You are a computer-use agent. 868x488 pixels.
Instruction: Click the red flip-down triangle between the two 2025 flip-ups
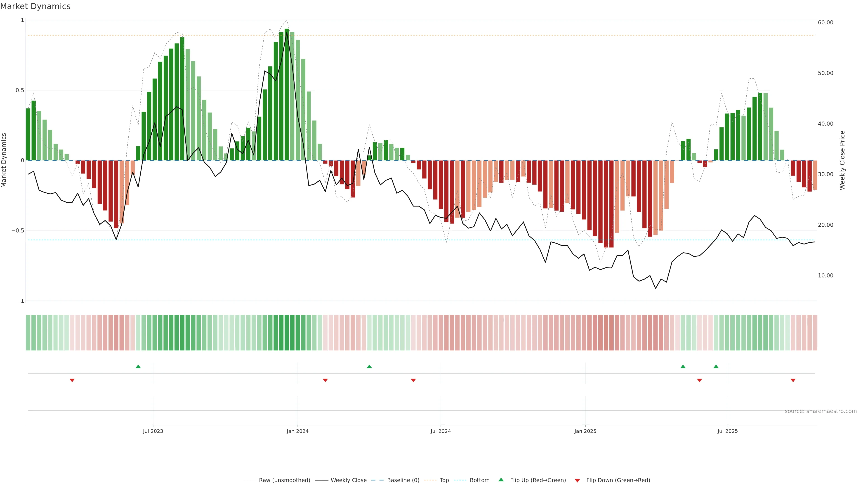pyautogui.click(x=700, y=380)
